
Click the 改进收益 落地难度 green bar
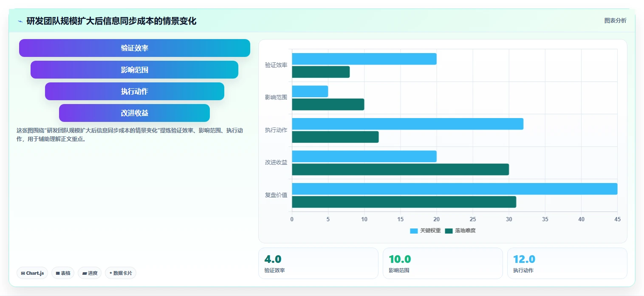(400, 169)
